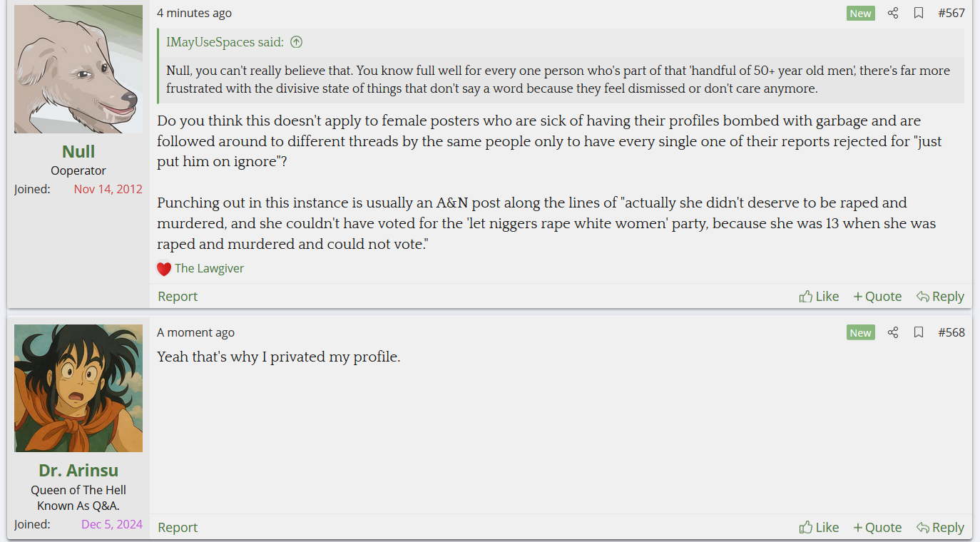The image size is (980, 542).
Task: Open Dr. Arinsu's anime avatar
Action: pos(78,388)
